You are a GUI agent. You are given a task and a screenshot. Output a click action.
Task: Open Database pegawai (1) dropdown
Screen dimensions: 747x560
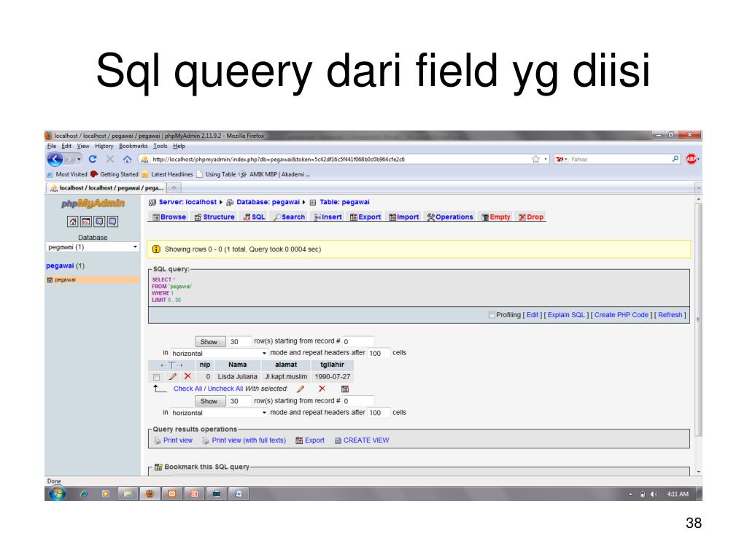(93, 247)
